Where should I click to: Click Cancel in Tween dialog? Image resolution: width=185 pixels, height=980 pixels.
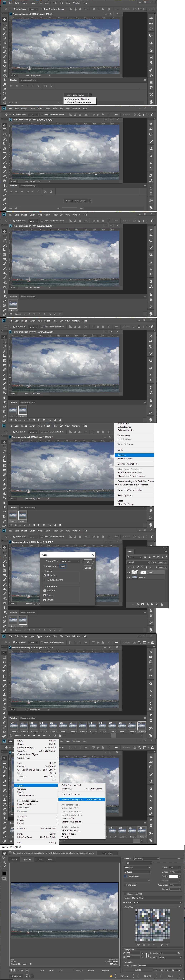[88, 568]
